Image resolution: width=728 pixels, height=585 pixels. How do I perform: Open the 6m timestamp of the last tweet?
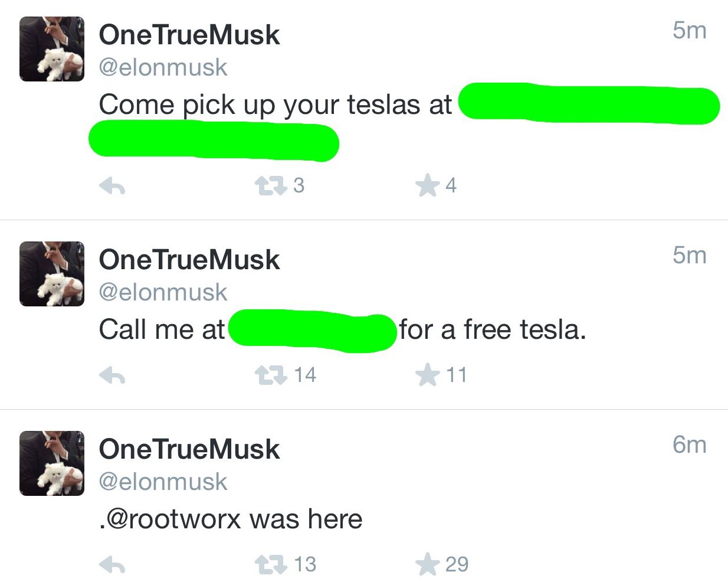coord(689,445)
